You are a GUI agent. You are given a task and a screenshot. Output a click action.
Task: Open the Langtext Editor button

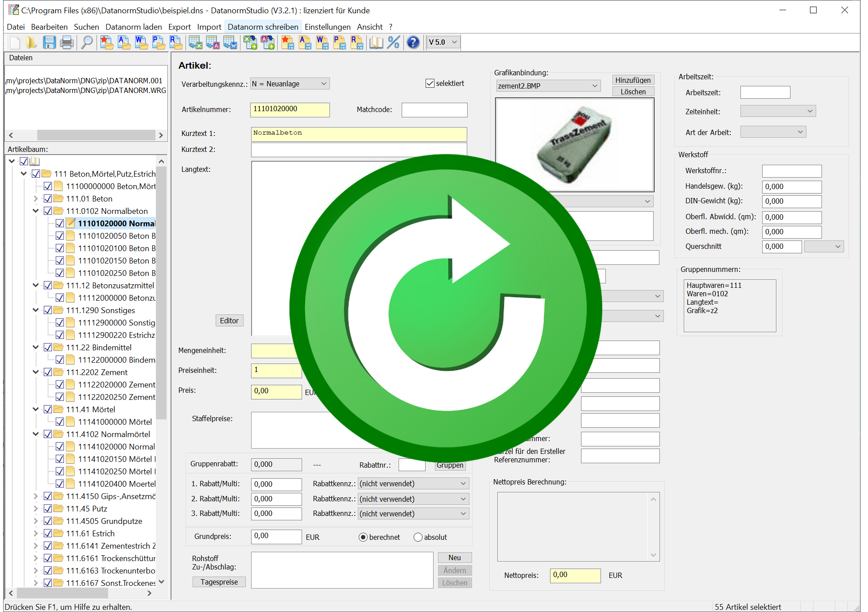click(229, 321)
